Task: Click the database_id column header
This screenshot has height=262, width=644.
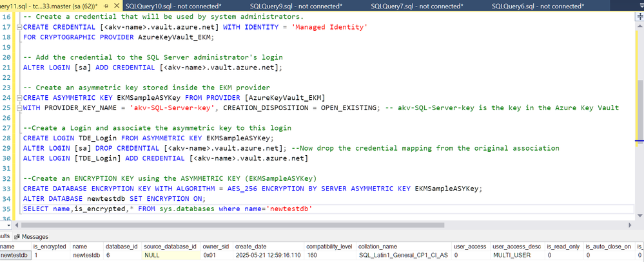Action: [x=122, y=247]
